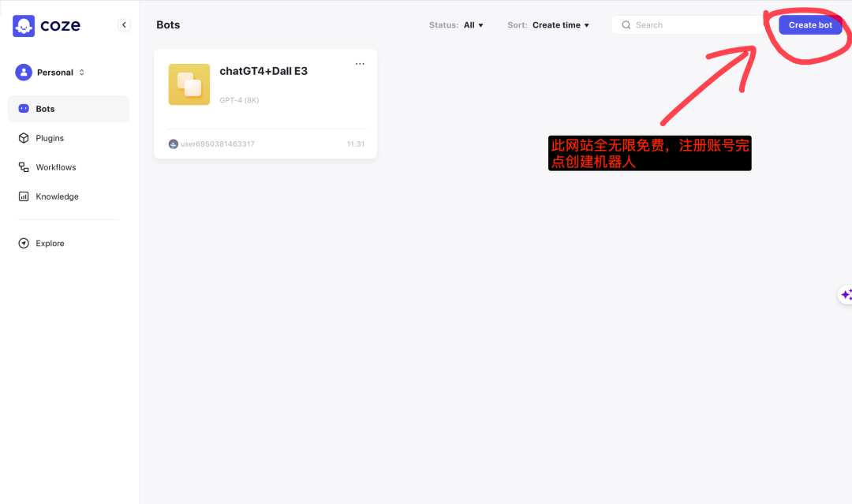Image resolution: width=852 pixels, height=504 pixels.
Task: Open Plugins in the sidebar
Action: (x=69, y=138)
